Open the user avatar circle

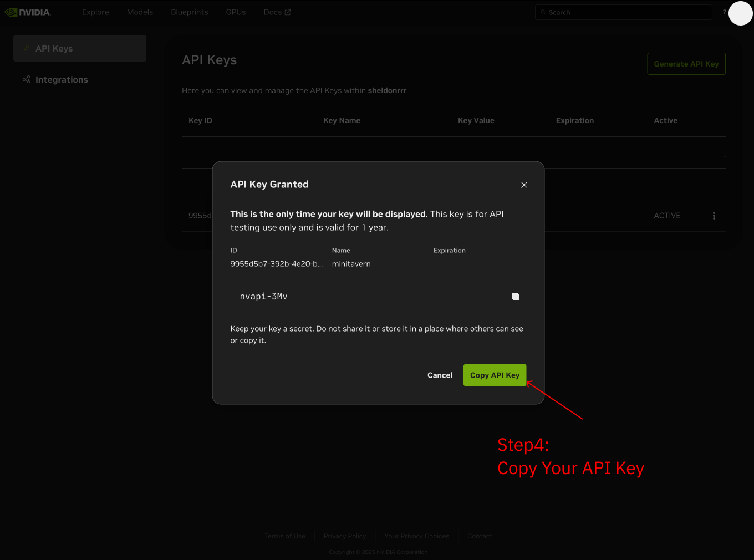tap(740, 14)
